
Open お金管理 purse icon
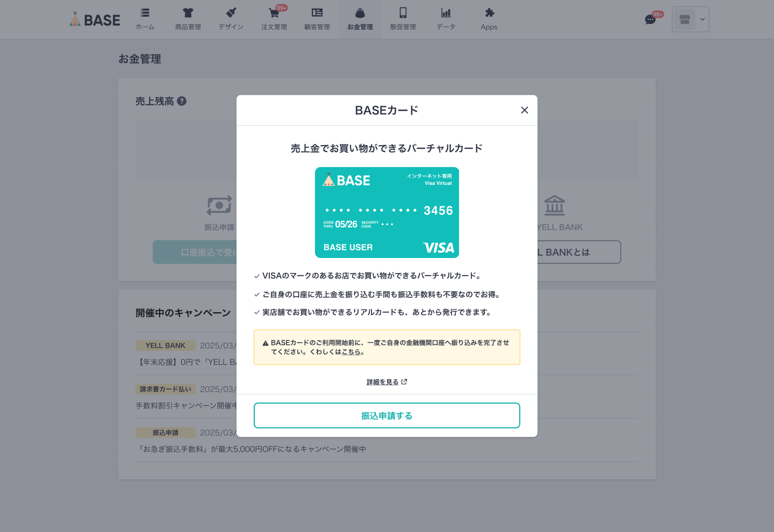(360, 13)
